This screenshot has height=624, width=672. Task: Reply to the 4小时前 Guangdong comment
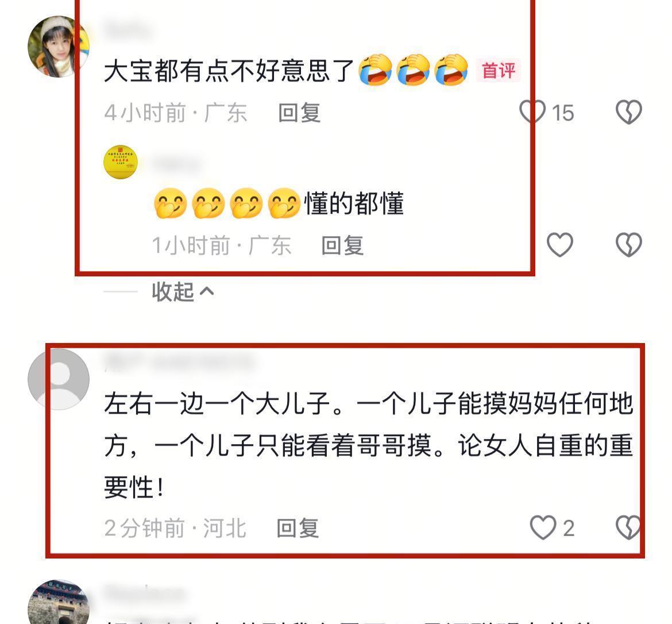coord(299,113)
